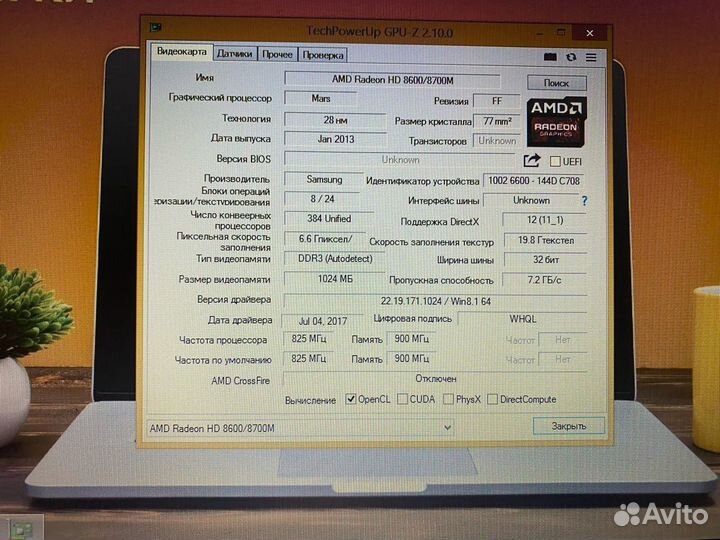Click the 19.8 Гтексел texture fillrate value
The height and width of the screenshot is (540, 720).
546,240
